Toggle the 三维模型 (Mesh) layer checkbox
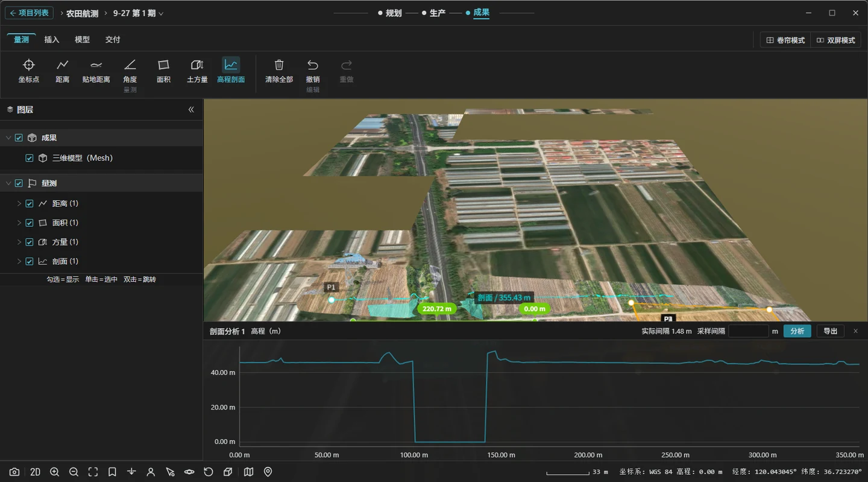 tap(30, 158)
